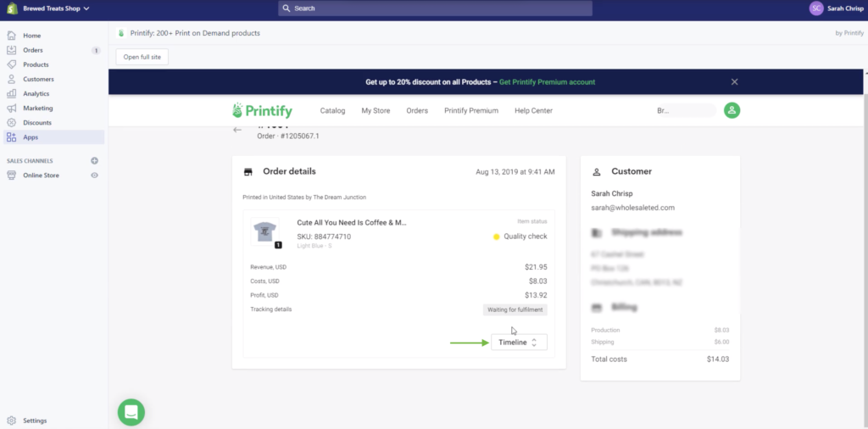This screenshot has height=429, width=868.
Task: Go back using the left arrow
Action: coord(237,130)
